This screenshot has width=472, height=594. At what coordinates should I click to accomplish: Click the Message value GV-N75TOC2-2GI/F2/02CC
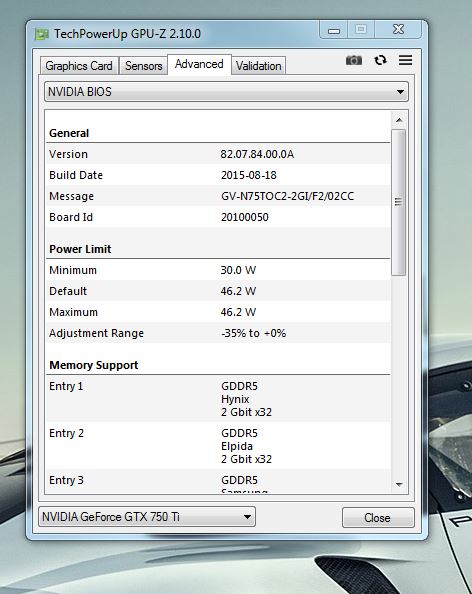(288, 196)
